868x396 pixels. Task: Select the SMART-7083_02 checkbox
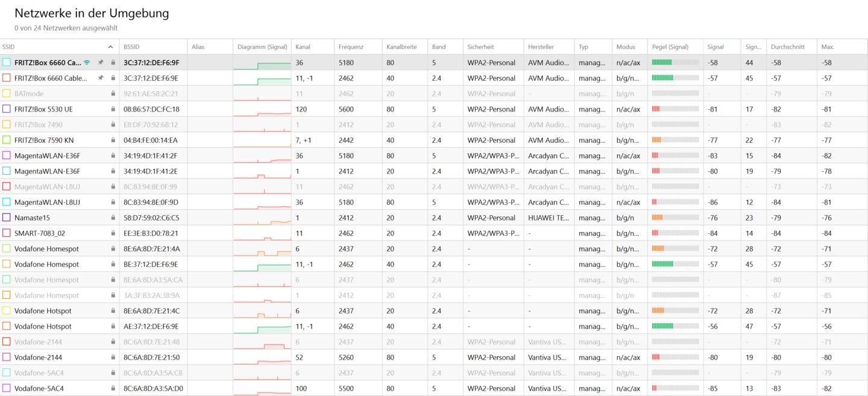tap(7, 233)
